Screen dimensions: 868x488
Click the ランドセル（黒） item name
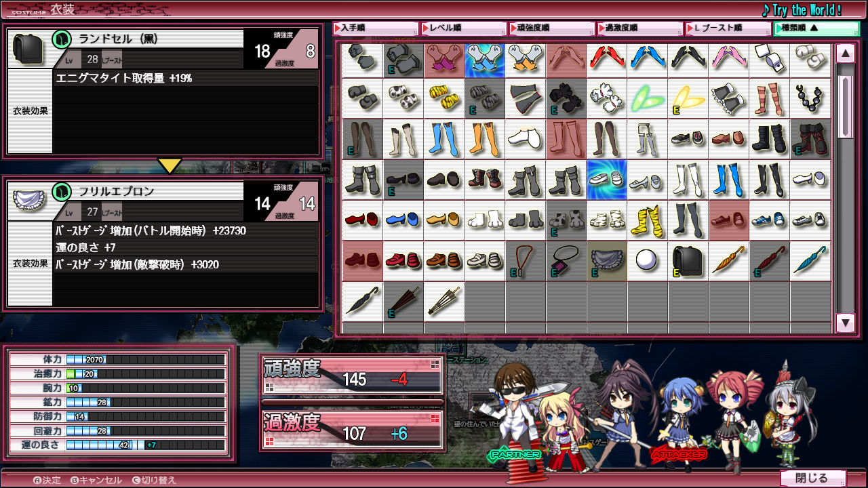pyautogui.click(x=118, y=39)
